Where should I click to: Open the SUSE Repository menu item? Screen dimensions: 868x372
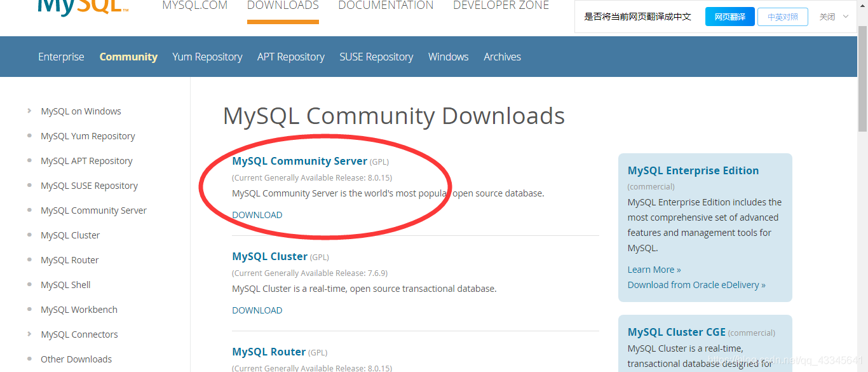tap(376, 57)
